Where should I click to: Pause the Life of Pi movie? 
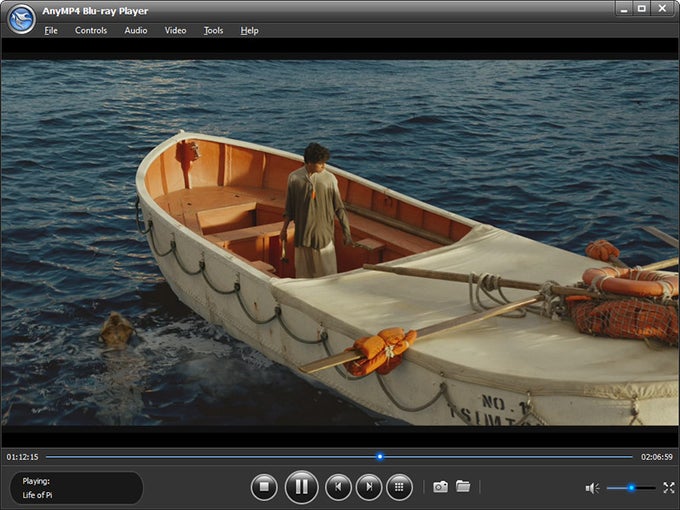coord(301,487)
